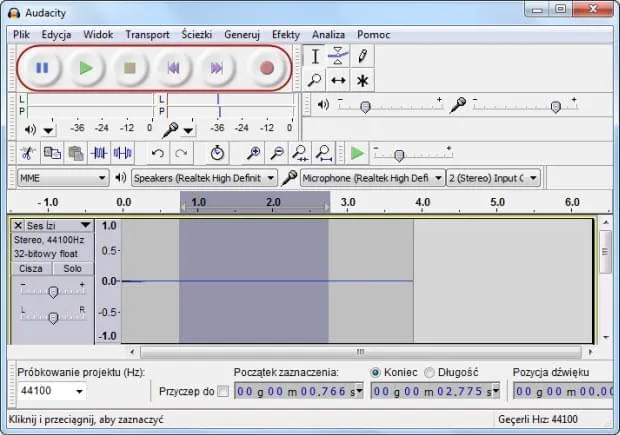Viewport: 620px width, 435px height.
Task: Select the Długość radio button
Action: (429, 373)
